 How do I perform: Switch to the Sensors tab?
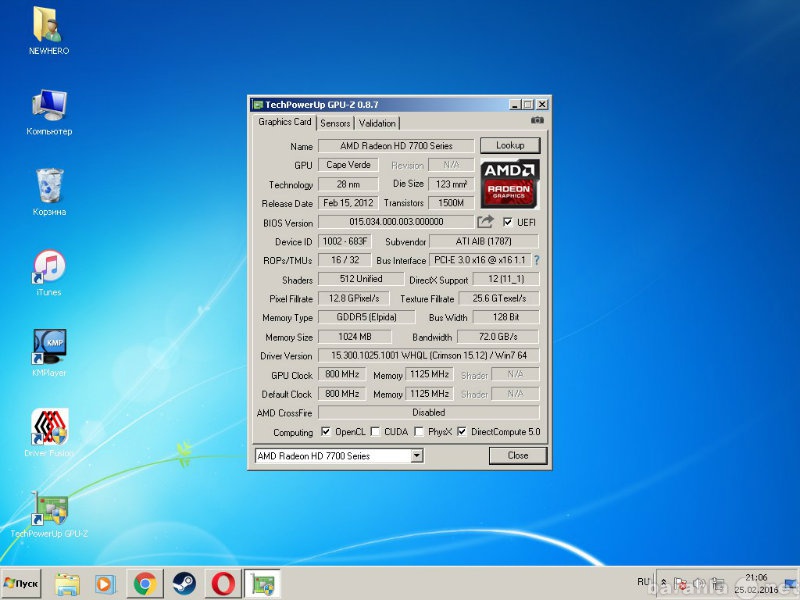point(335,123)
